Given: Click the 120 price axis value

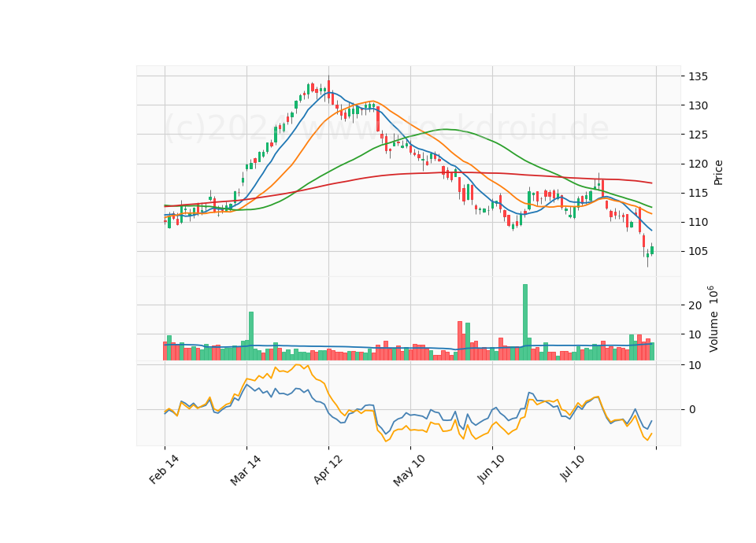Looking at the screenshot, I should [x=698, y=164].
